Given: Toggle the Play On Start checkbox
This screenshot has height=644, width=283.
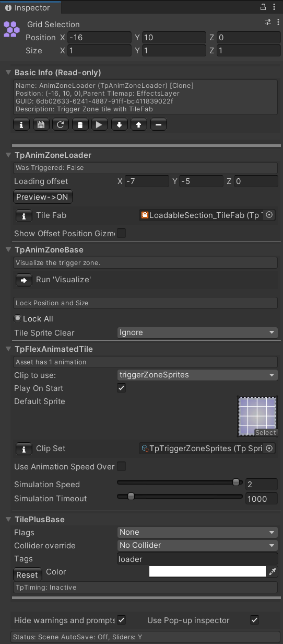Looking at the screenshot, I should click(x=122, y=388).
